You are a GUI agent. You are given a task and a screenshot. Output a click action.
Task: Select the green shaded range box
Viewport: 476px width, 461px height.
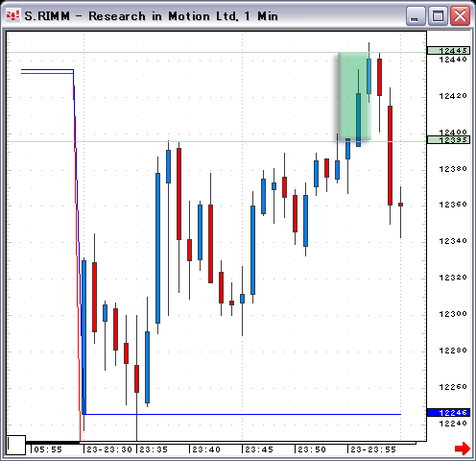point(354,96)
